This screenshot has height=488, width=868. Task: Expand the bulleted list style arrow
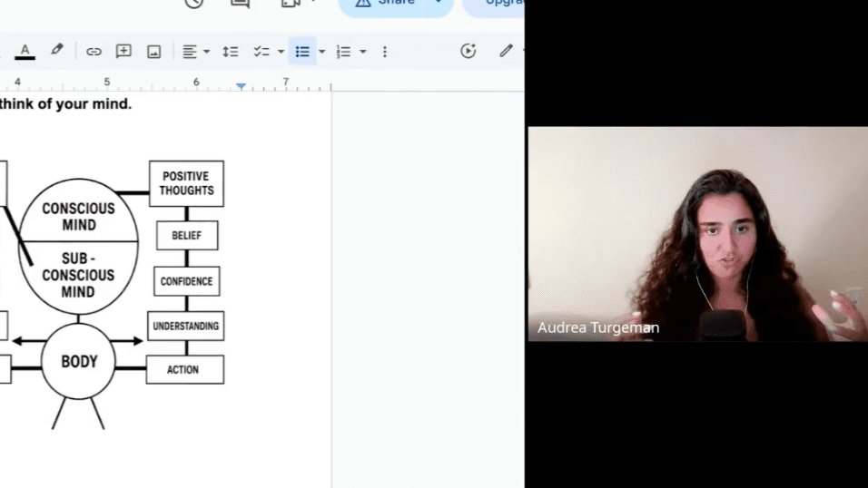pos(321,52)
